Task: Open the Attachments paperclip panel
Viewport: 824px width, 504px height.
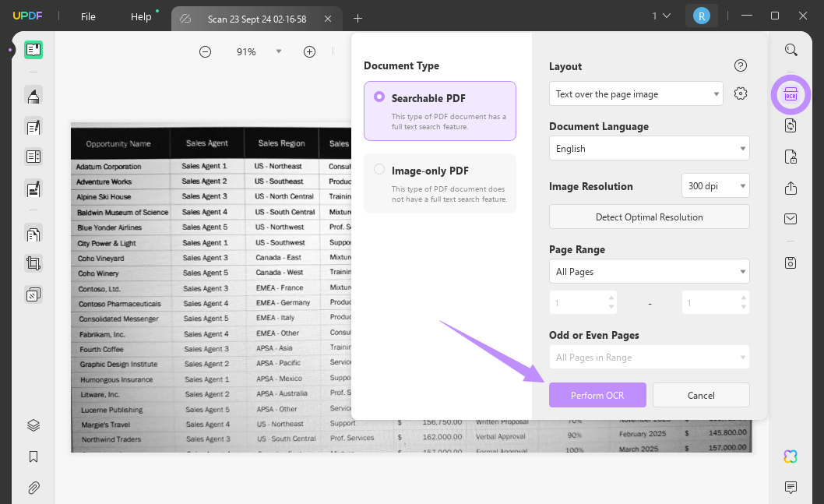Action: coord(33,488)
